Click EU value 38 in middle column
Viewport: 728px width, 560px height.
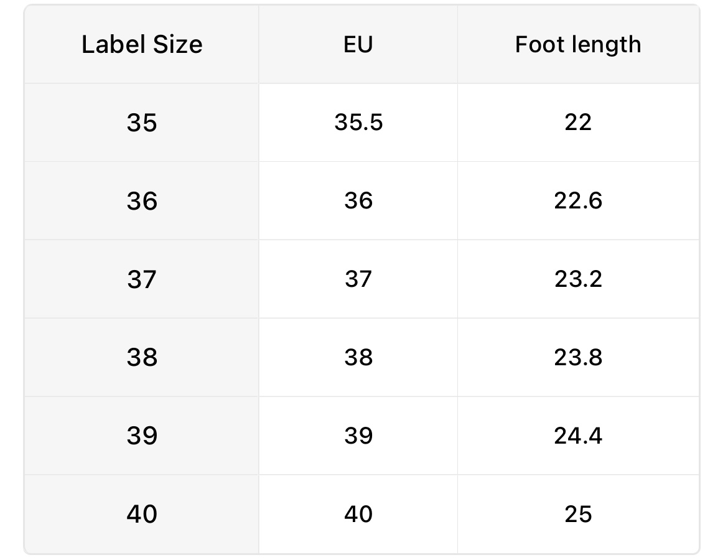[358, 358]
